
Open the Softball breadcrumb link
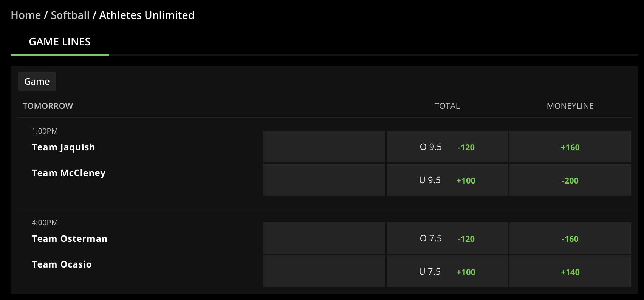click(x=70, y=15)
